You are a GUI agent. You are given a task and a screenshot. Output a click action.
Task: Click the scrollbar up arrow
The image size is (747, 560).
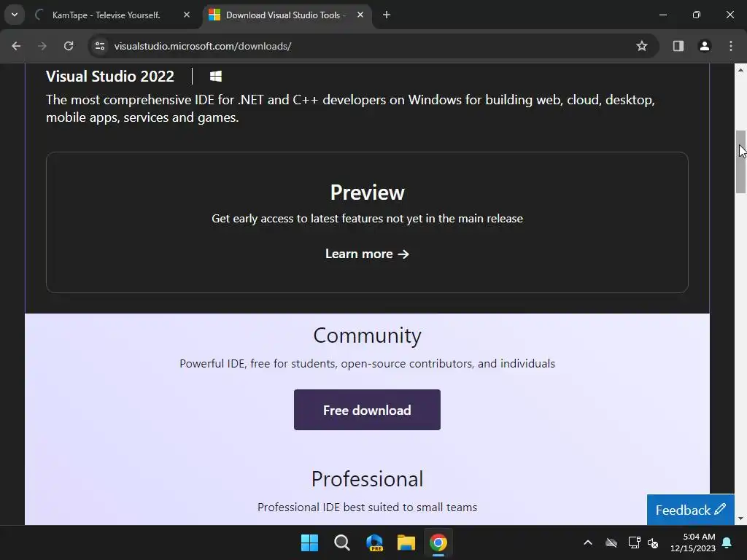click(741, 70)
